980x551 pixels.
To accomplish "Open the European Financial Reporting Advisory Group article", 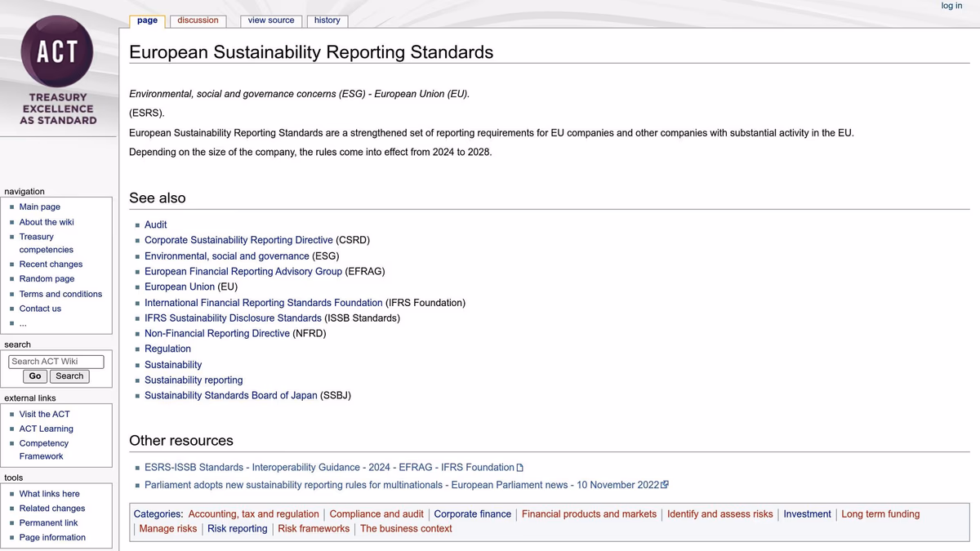I will pos(246,271).
